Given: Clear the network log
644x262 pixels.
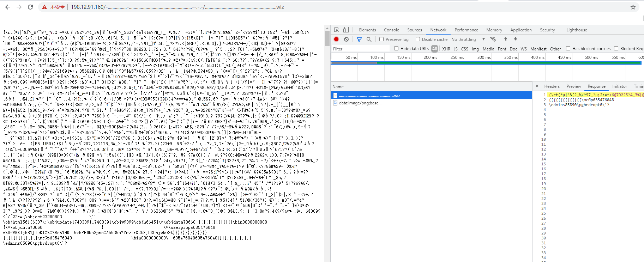Looking at the screenshot, I should point(347,39).
